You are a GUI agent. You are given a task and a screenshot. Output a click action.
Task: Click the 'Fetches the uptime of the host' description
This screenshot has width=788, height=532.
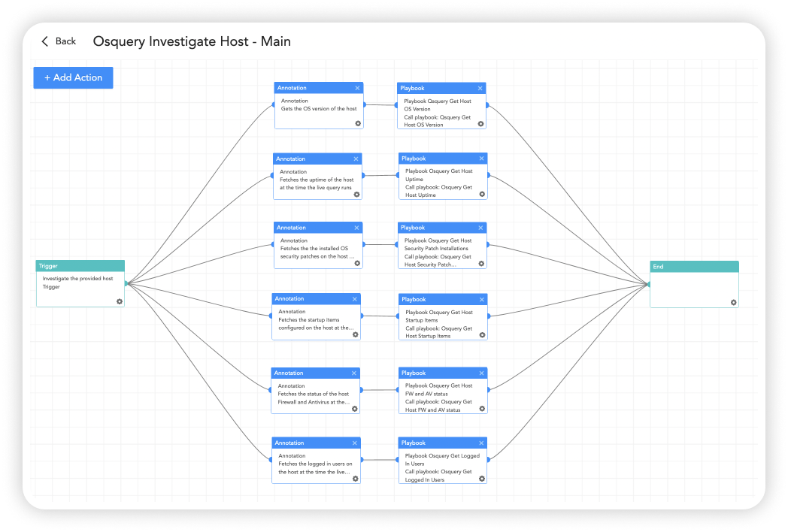(317, 184)
